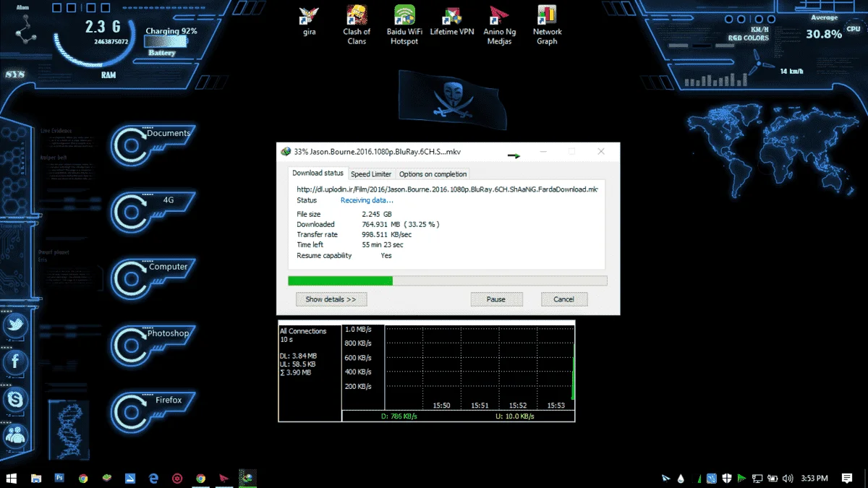This screenshot has height=488, width=868.
Task: Open Microsoft Edge from the taskbar
Action: tap(153, 478)
